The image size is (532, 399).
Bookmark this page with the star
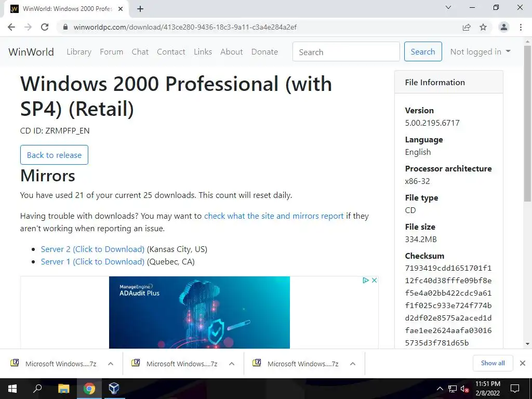point(483,27)
